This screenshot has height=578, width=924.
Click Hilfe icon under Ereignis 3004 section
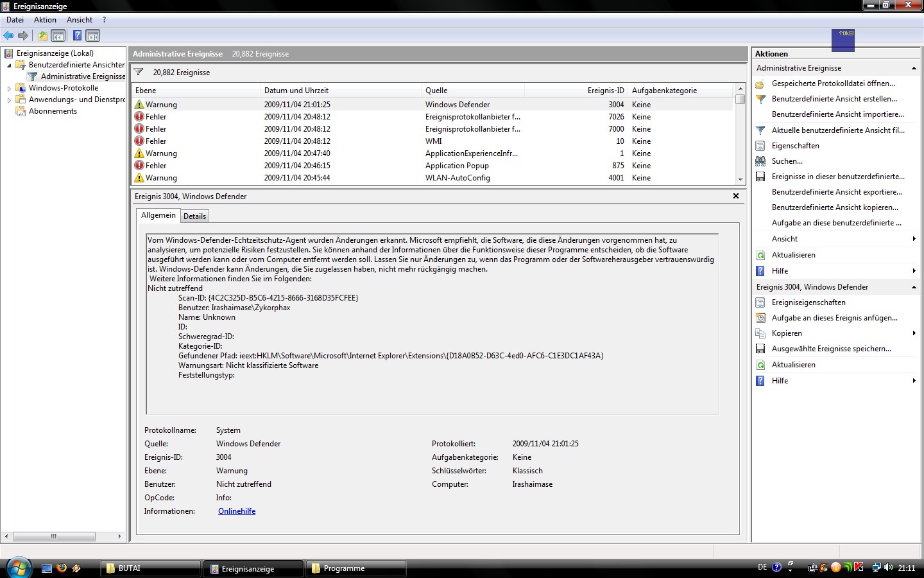(x=760, y=381)
